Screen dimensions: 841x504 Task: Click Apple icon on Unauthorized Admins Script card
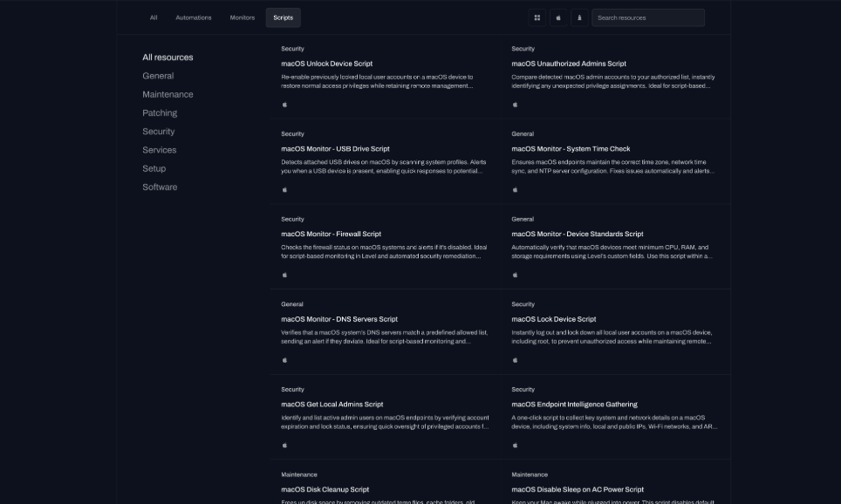point(515,105)
